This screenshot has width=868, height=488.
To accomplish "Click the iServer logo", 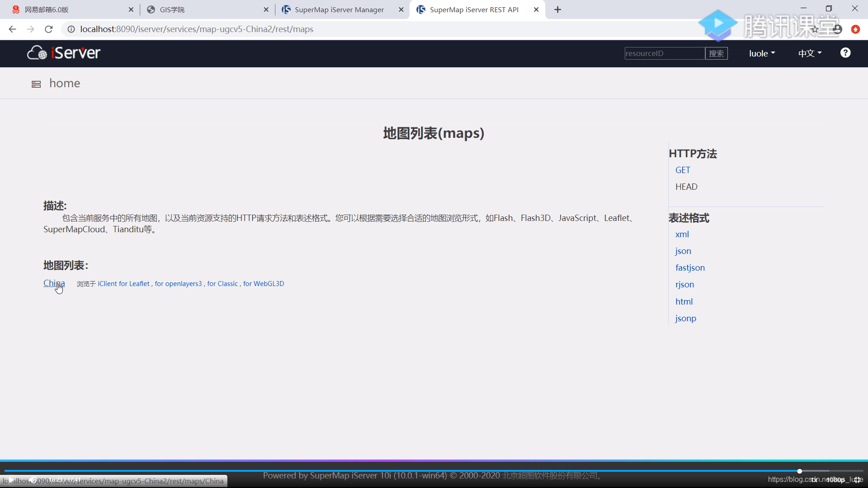I will coord(64,53).
